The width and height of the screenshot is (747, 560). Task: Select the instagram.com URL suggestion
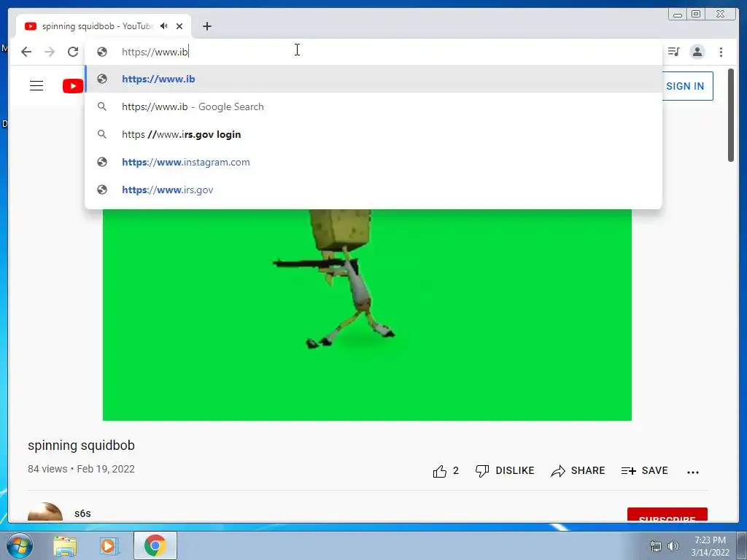[373, 162]
